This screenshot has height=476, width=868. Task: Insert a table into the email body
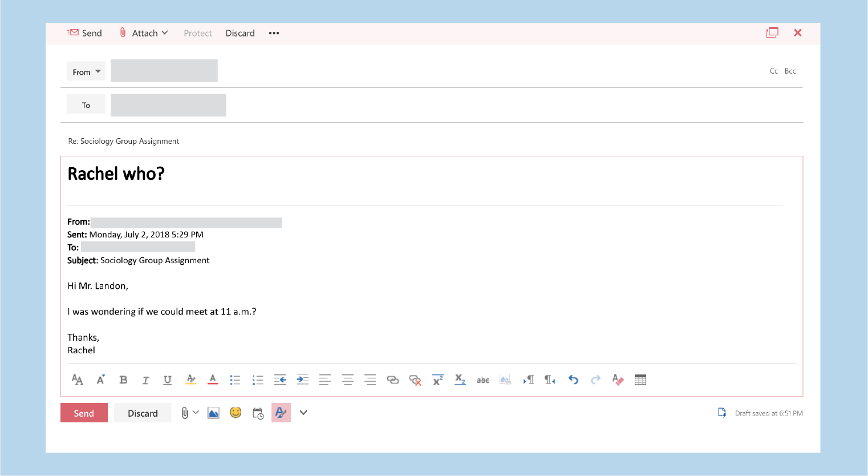pos(640,380)
